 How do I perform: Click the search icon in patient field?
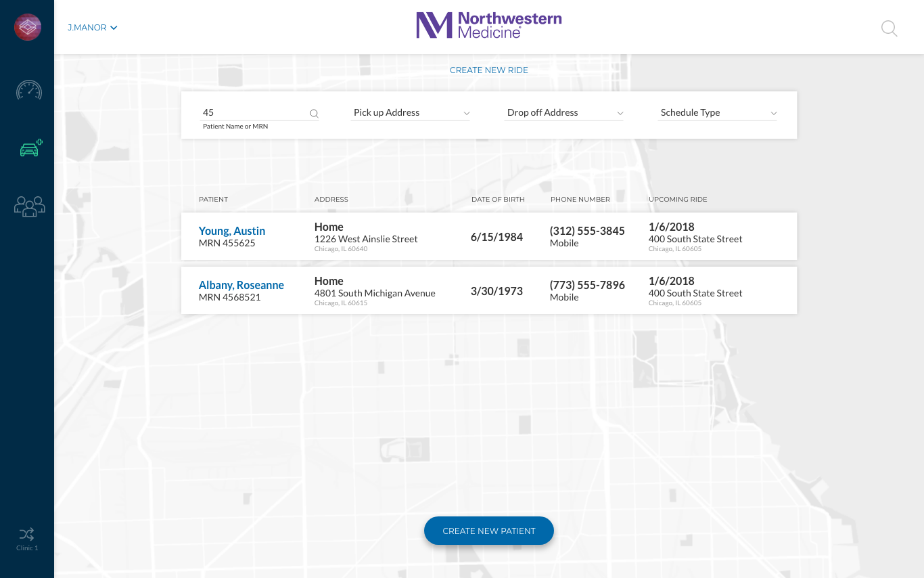314,114
